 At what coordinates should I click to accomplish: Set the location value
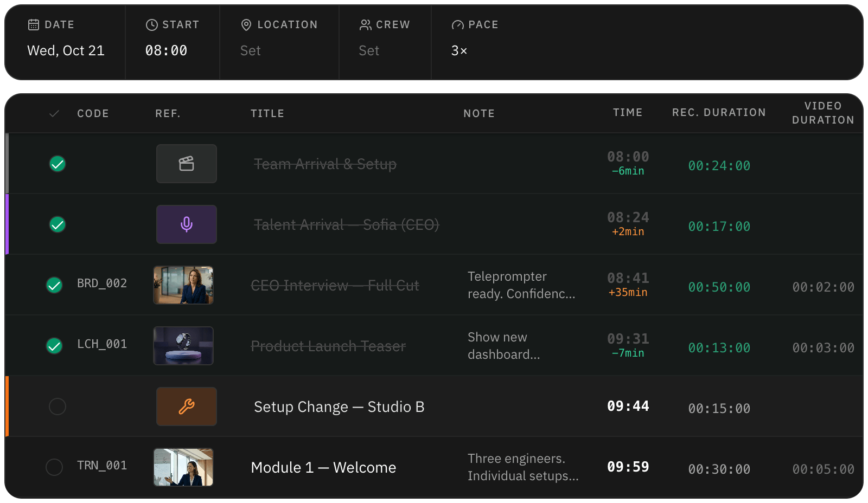251,50
